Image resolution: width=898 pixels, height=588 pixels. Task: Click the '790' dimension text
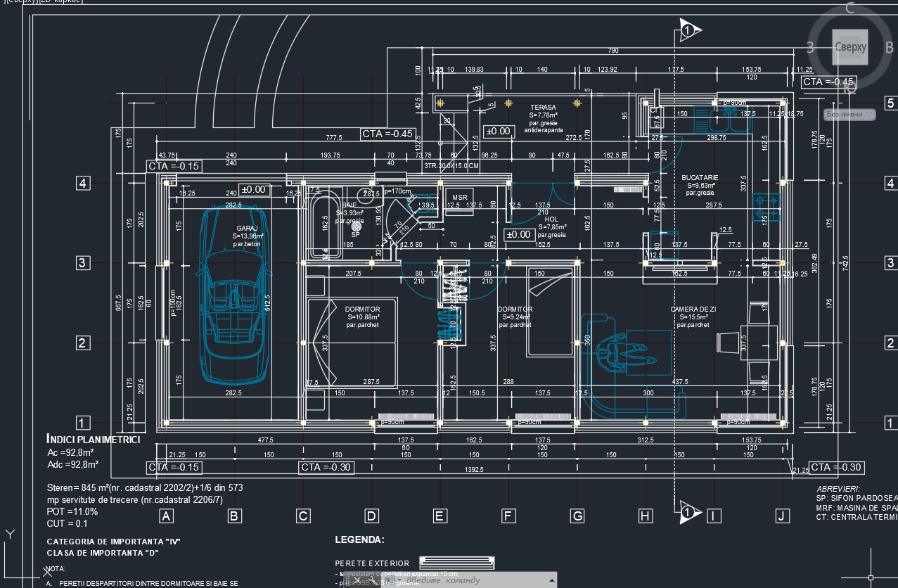[x=613, y=51]
